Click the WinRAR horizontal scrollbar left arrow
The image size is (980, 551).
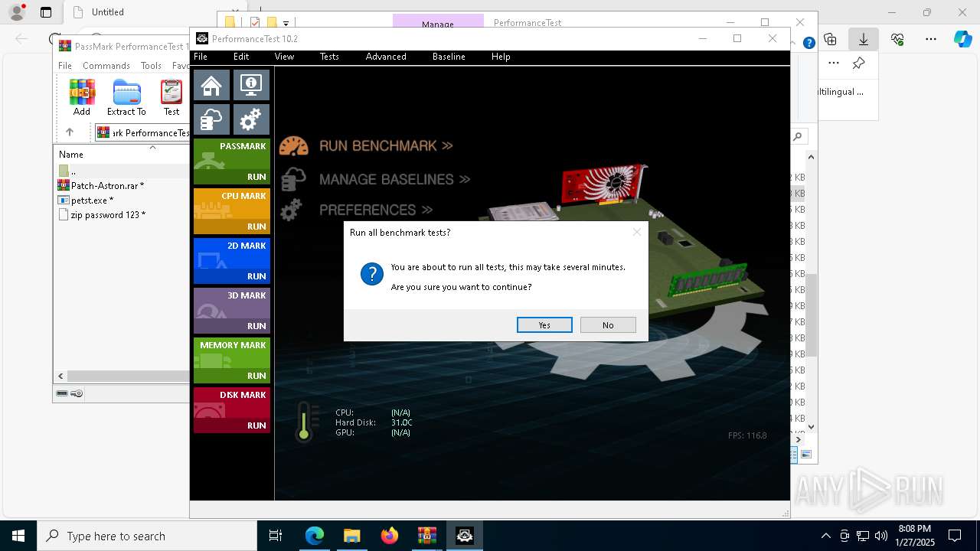tap(60, 376)
